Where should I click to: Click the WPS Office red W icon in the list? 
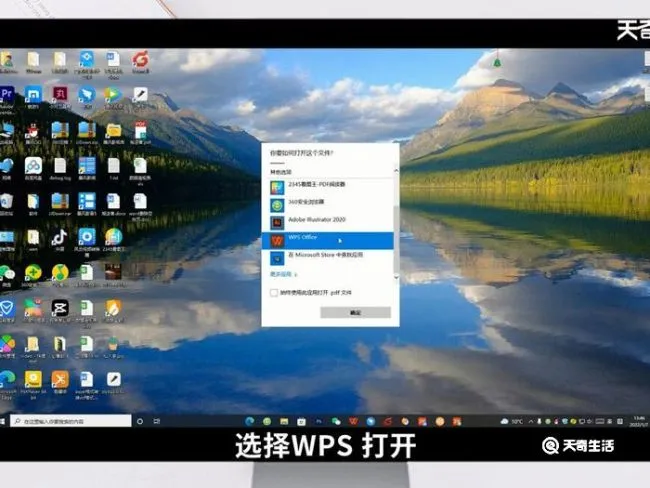click(277, 241)
